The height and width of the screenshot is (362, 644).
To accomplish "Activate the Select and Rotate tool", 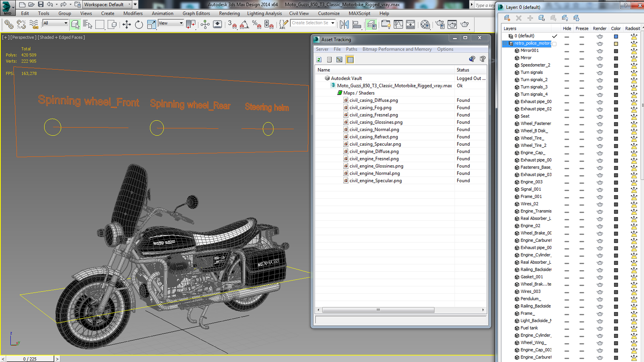I will click(x=139, y=24).
